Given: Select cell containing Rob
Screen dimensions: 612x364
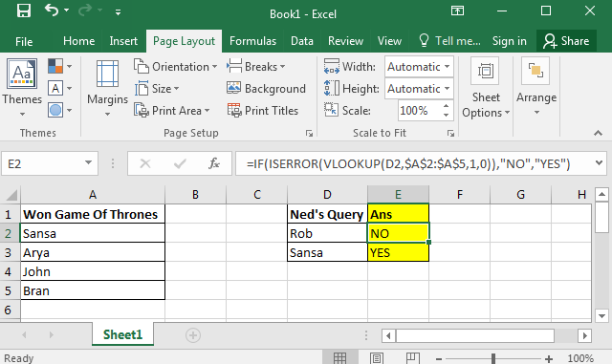Looking at the screenshot, I should [327, 233].
